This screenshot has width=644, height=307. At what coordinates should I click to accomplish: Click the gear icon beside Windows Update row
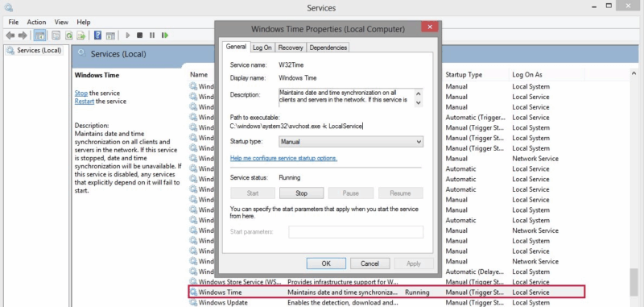(x=193, y=302)
